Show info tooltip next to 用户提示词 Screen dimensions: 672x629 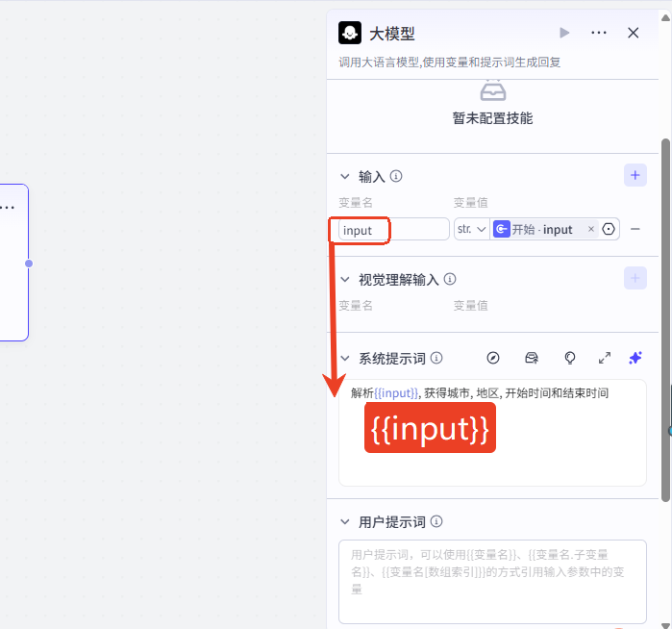point(436,521)
